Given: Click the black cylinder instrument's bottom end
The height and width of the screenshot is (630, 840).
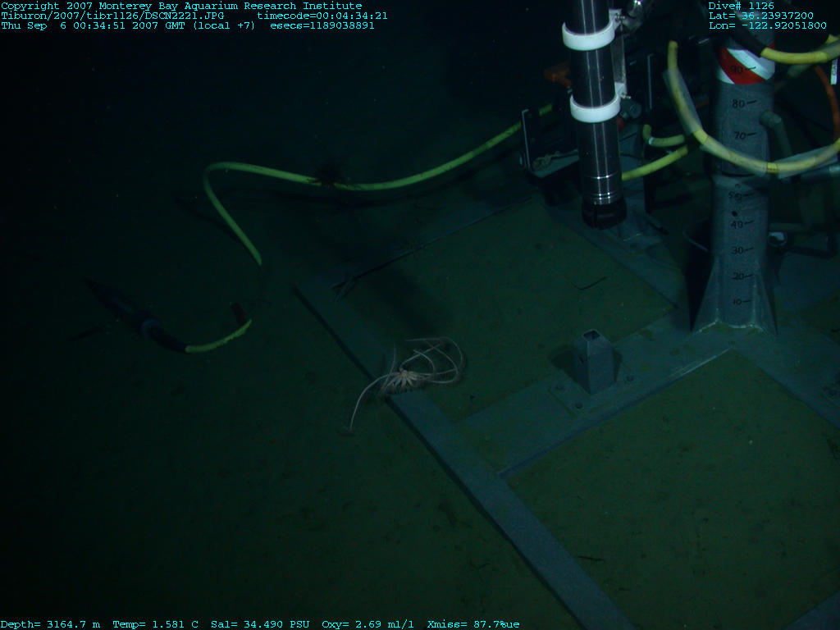Looking at the screenshot, I should point(603,212).
